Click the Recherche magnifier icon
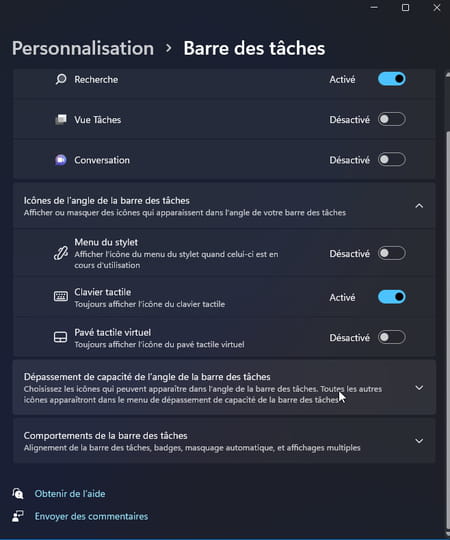This screenshot has width=450, height=540. [x=61, y=79]
